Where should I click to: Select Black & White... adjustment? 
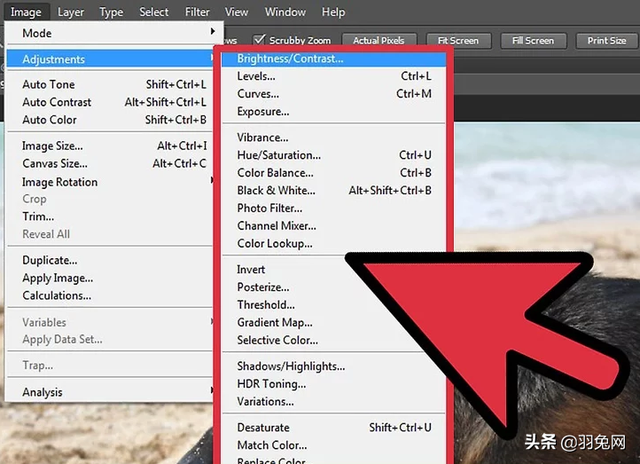(334, 190)
